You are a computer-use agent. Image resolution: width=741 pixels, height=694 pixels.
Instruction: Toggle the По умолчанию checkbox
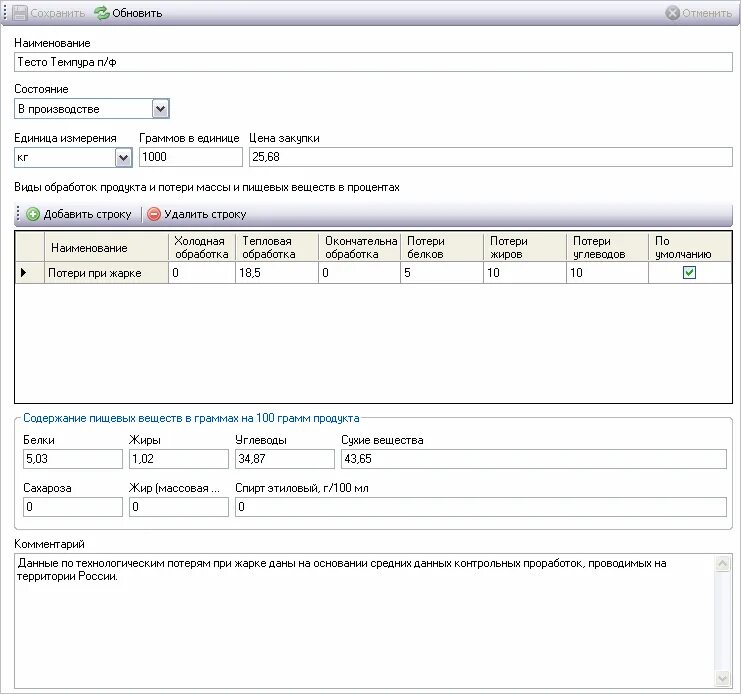pyautogui.click(x=689, y=273)
